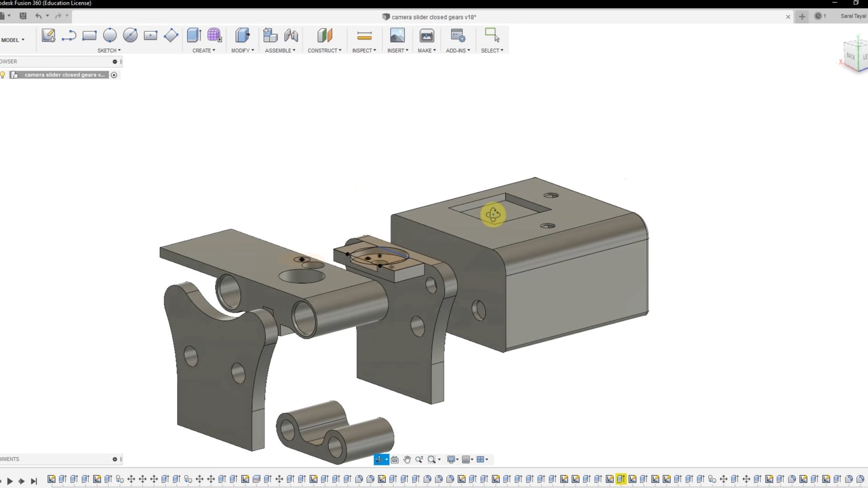Open the Extrude tool in Create
Image resolution: width=868 pixels, height=488 pixels.
[194, 36]
